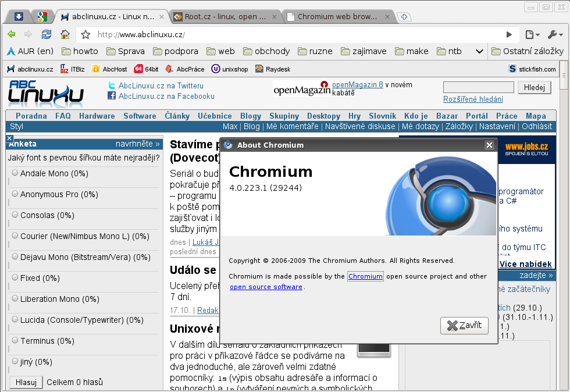This screenshot has height=392, width=570.
Task: Submit the poll with Hlasuj button
Action: click(26, 382)
